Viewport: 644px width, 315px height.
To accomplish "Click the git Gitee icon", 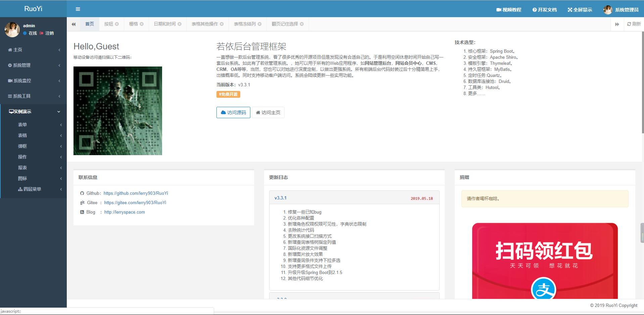I will click(x=82, y=203).
